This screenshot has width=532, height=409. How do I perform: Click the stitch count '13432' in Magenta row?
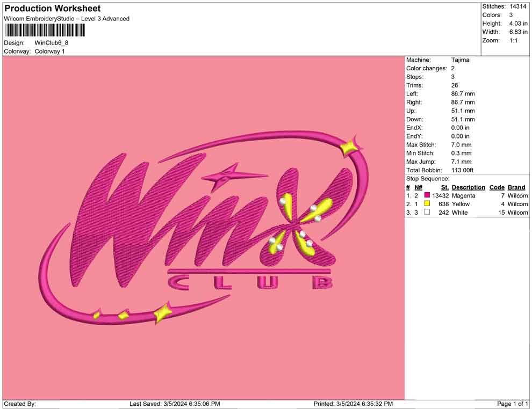tap(440, 195)
